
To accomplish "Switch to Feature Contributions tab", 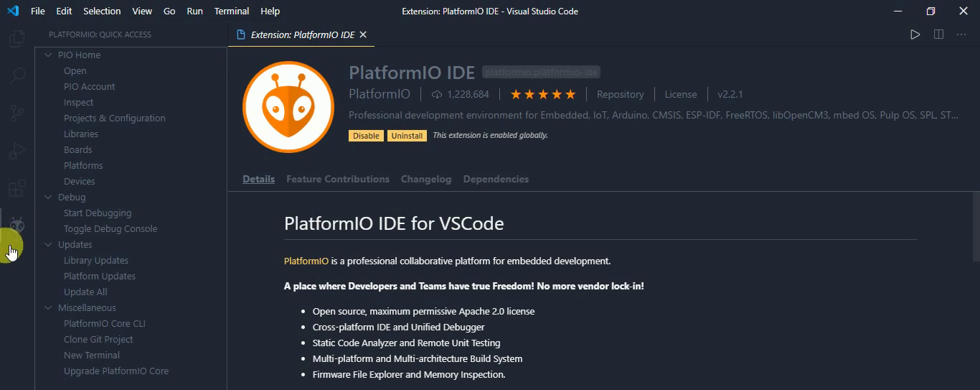I will pyautogui.click(x=338, y=179).
